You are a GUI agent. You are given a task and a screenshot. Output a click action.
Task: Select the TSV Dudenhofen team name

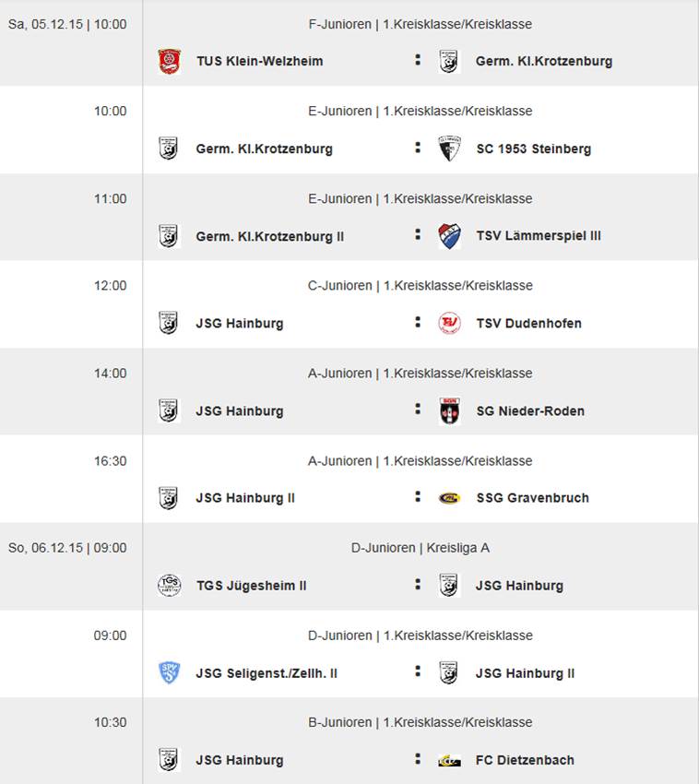(528, 324)
